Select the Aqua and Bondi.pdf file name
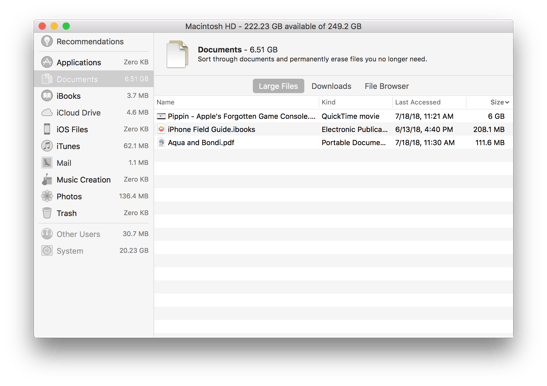 click(x=201, y=143)
